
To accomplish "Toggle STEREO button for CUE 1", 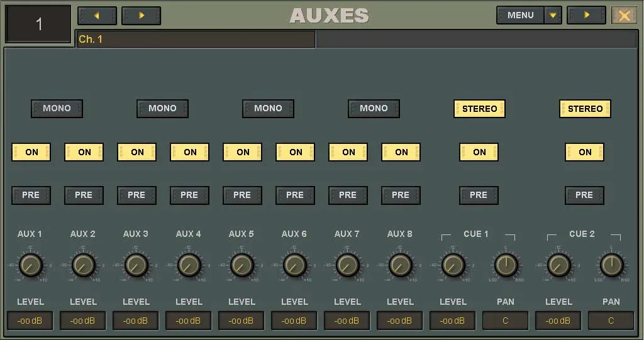I will tap(479, 109).
